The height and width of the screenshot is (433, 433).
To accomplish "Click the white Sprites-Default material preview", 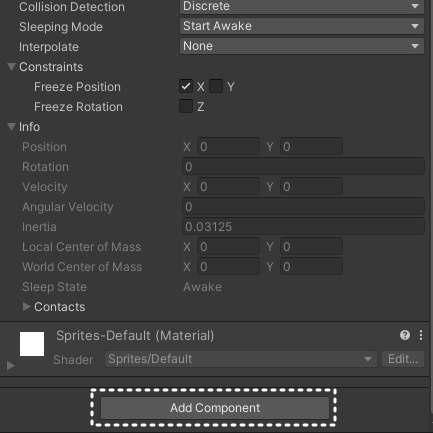I will 32,344.
